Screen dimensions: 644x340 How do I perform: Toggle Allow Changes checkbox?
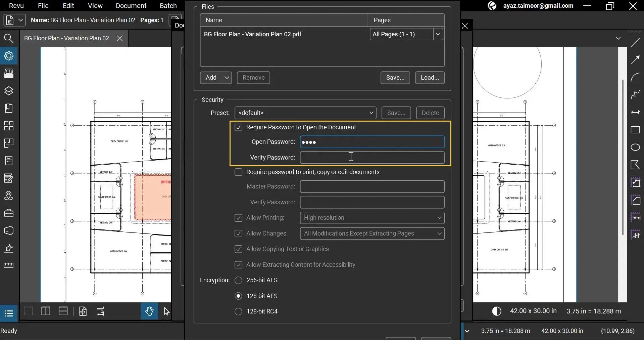pos(238,233)
